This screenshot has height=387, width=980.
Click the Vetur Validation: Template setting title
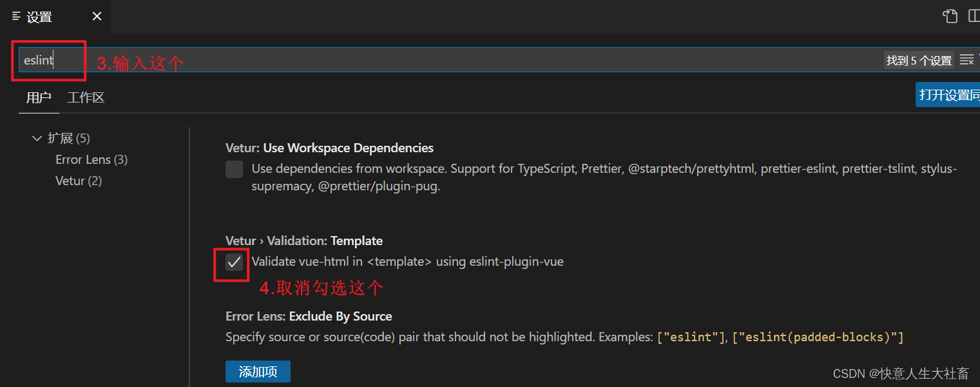(x=304, y=241)
